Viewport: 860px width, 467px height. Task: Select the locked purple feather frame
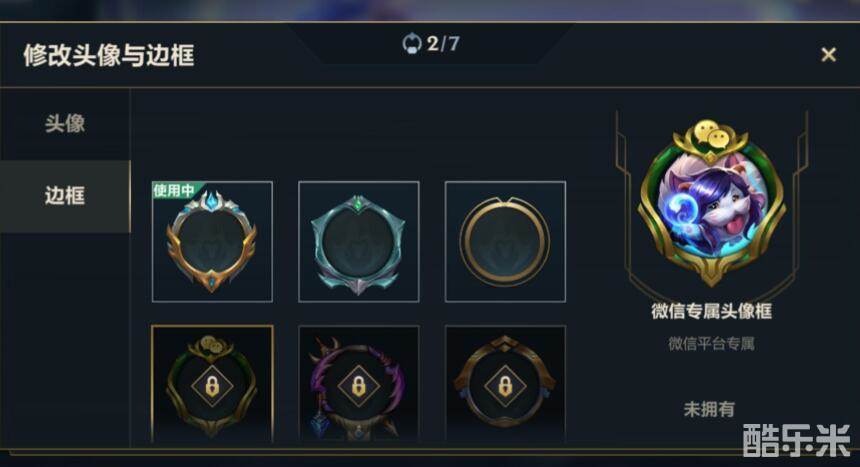point(359,384)
